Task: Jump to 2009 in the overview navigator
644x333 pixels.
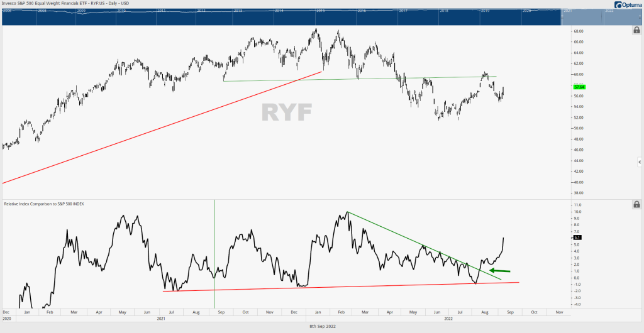Action: coord(81,10)
